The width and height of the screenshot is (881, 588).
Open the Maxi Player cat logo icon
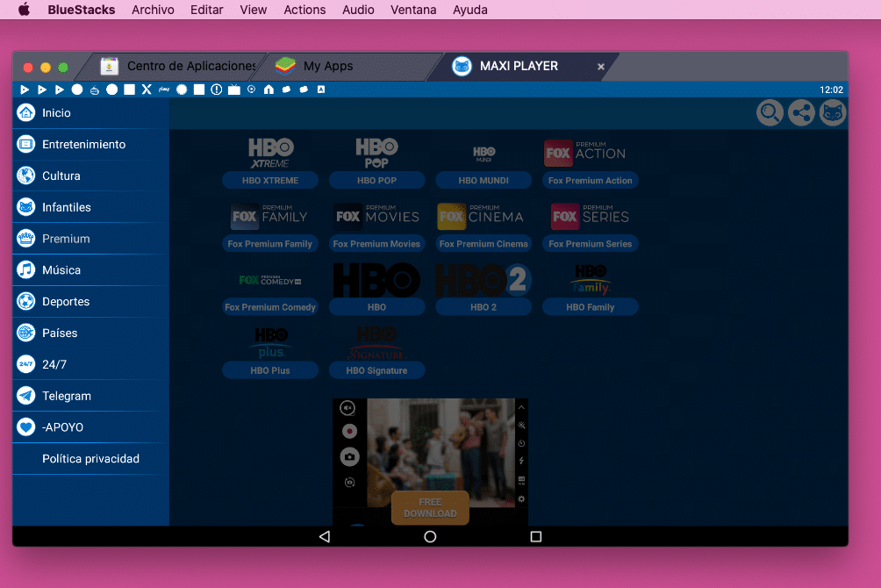point(832,112)
